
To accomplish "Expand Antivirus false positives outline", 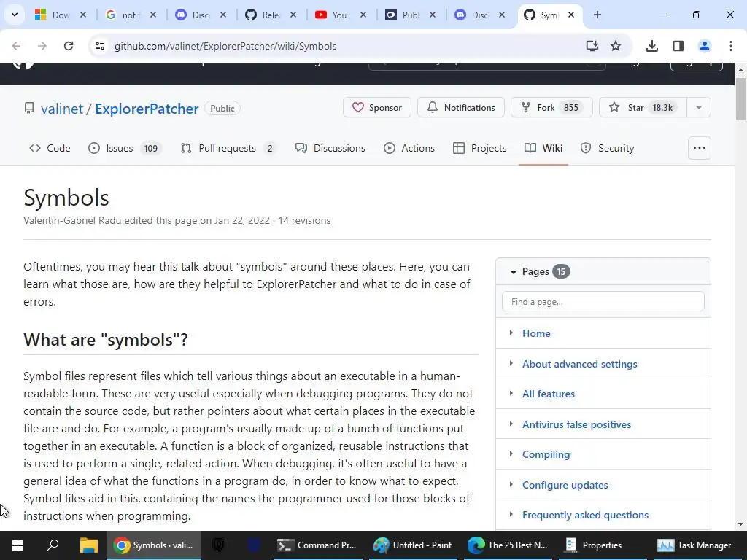I will [x=511, y=424].
